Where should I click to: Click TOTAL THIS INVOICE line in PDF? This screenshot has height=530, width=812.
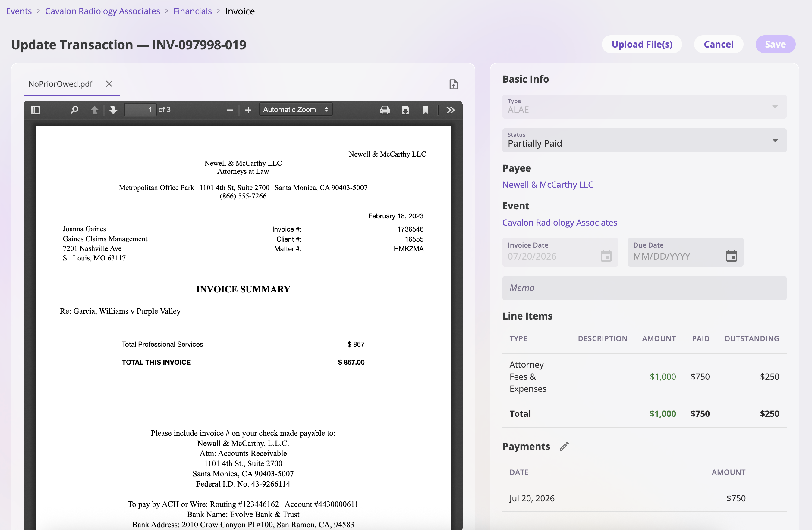[x=243, y=362]
